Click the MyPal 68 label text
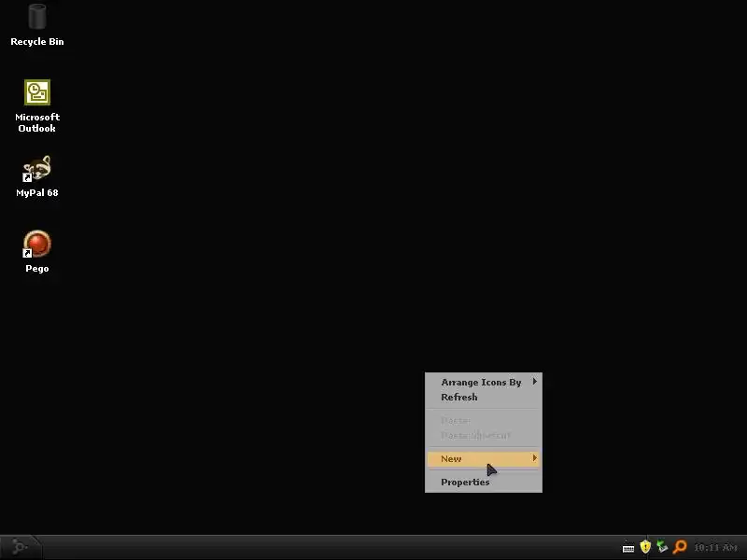Viewport: 747px width, 560px height. click(37, 193)
